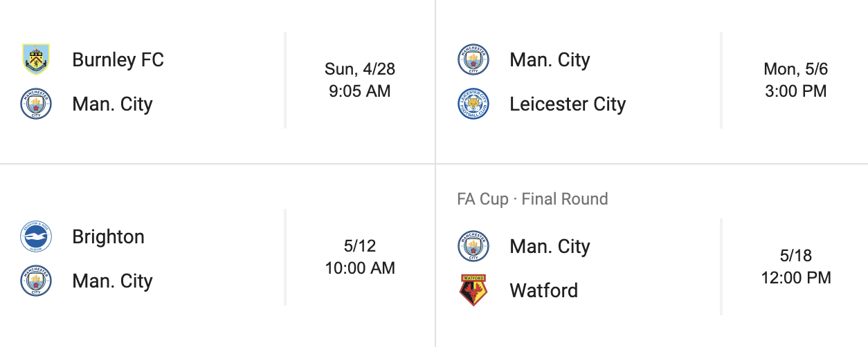868x347 pixels.
Task: Select the Leicester City fox crest
Action: click(473, 104)
